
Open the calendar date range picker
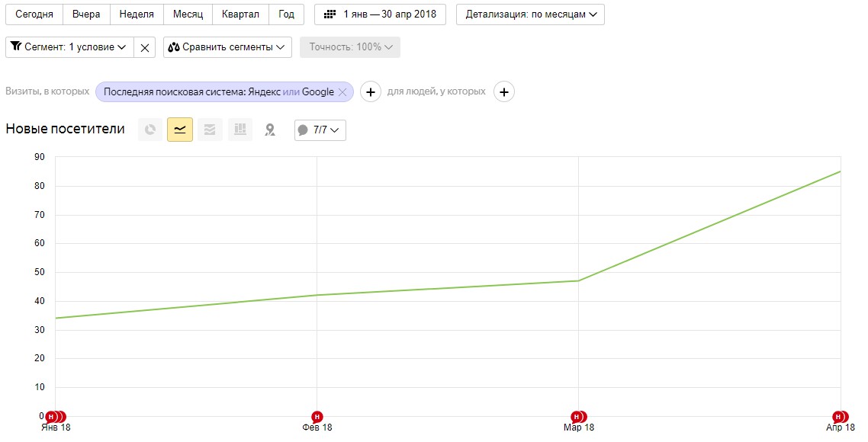tap(330, 14)
